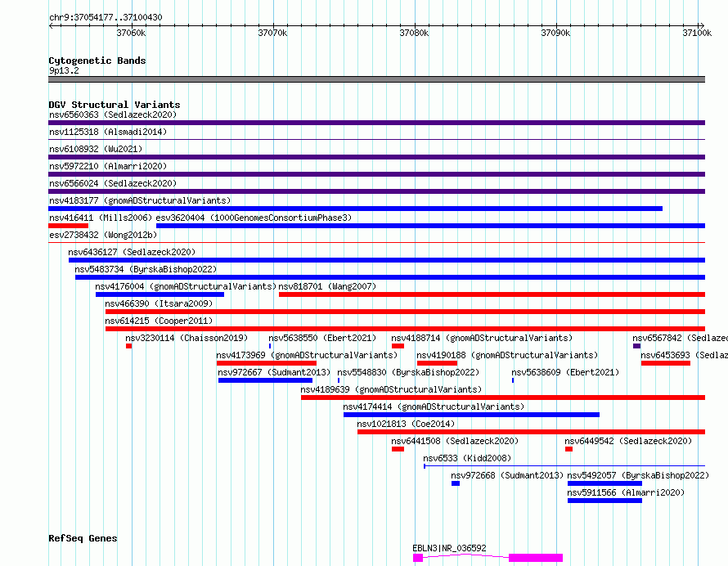Click the red nsv6441508 (Sedlazeck2020) marker
728x566 pixels.
[x=398, y=449]
